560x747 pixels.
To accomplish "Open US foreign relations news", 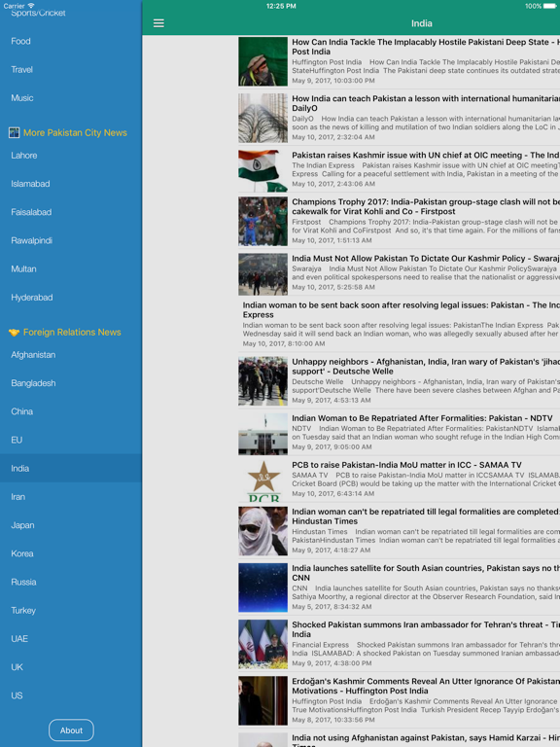I will (x=70, y=696).
